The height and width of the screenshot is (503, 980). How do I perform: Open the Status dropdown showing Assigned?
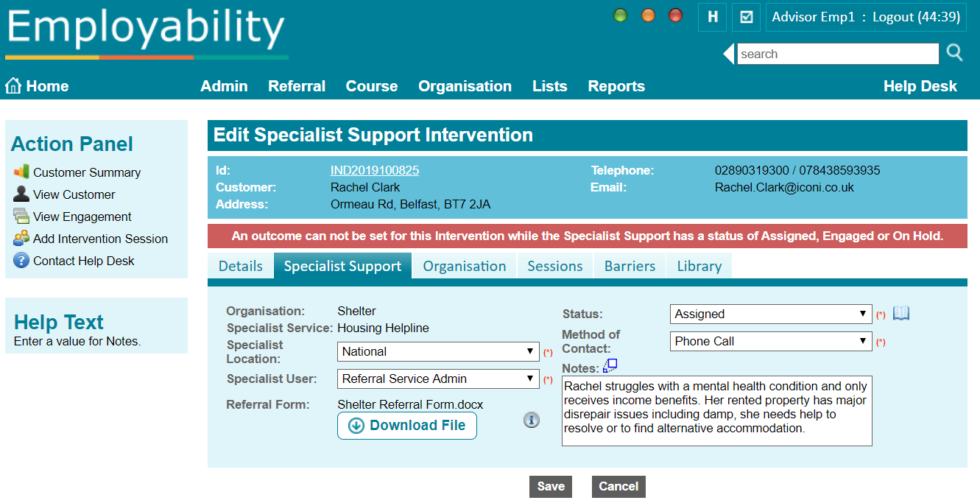(770, 314)
